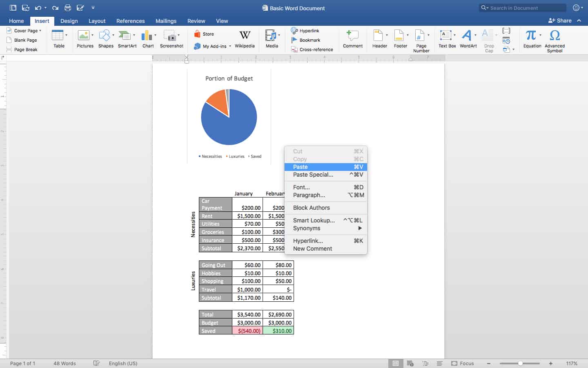Switch to Print Layout view button
588x368 pixels.
395,363
